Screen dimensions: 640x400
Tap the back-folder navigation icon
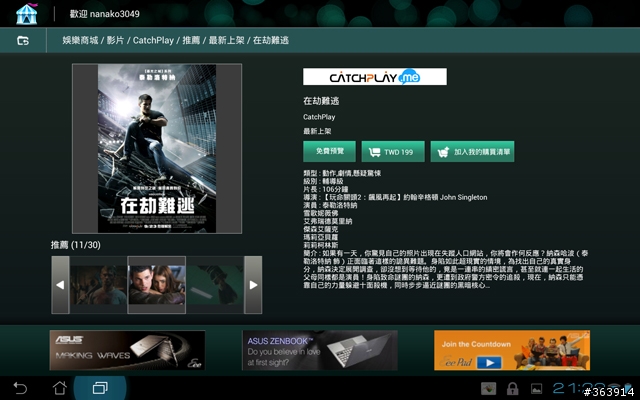pyautogui.click(x=23, y=40)
